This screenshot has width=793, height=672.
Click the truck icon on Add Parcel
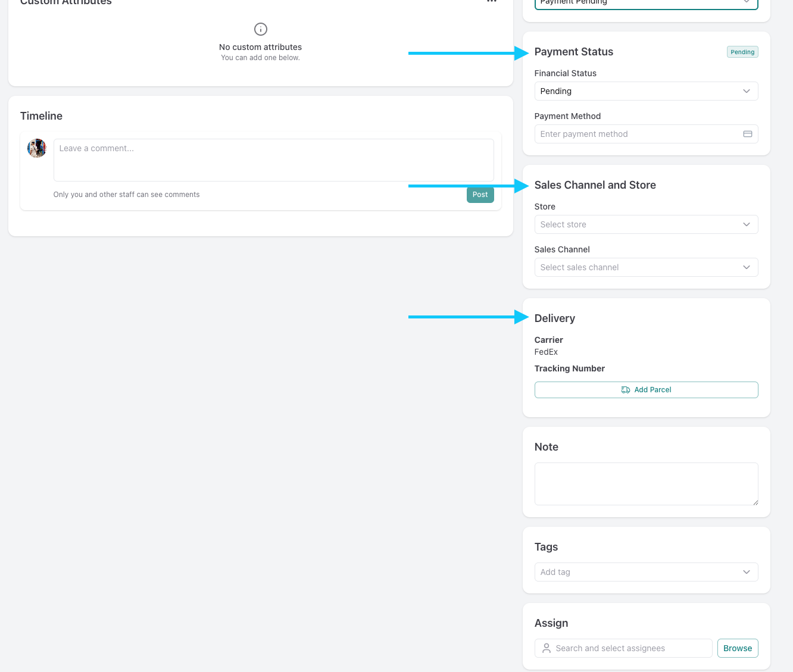pyautogui.click(x=625, y=390)
